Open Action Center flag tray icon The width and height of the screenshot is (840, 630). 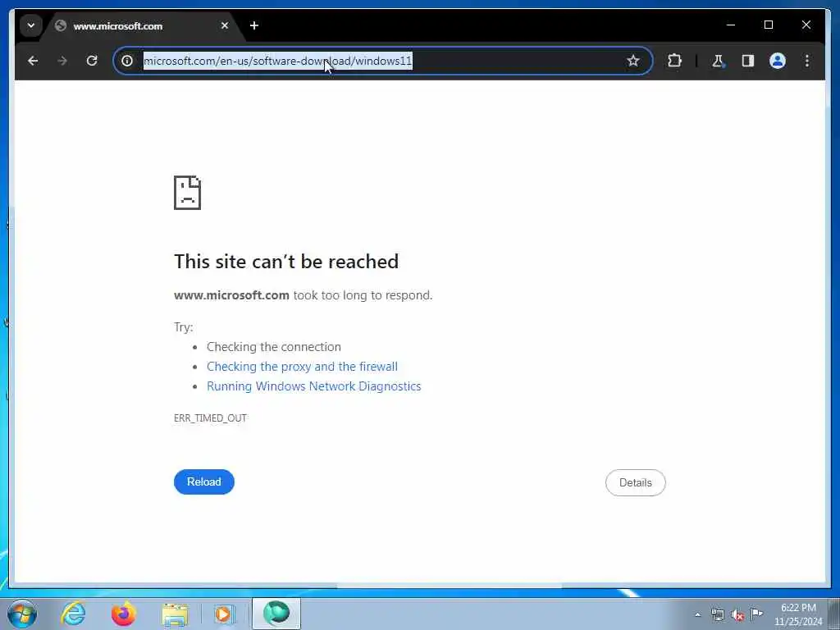(756, 614)
